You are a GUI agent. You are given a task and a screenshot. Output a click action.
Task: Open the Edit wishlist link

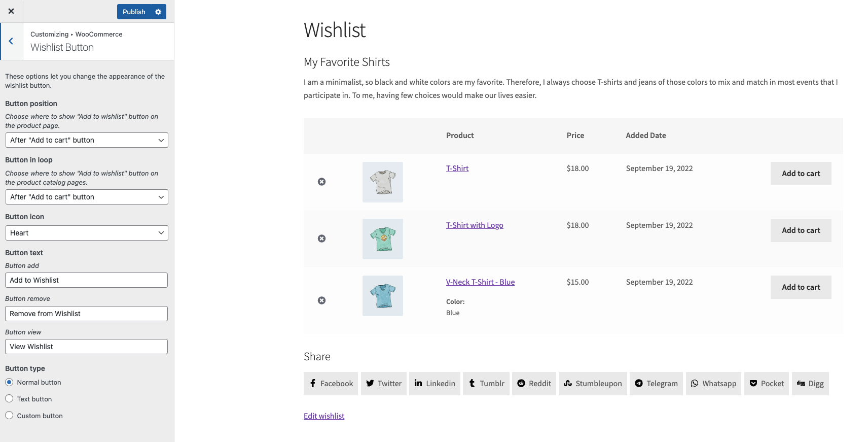tap(324, 416)
